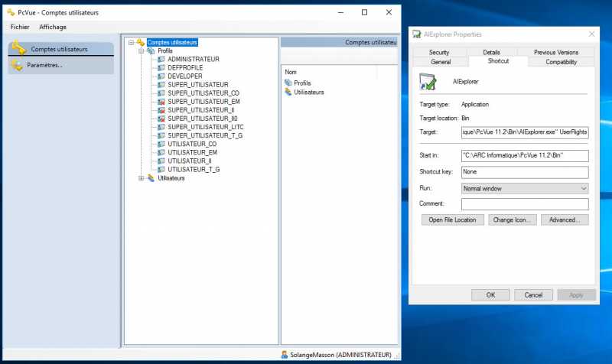This screenshot has width=612, height=364.
Task: Select Comptes utilisateurs in the sidebar
Action: tap(61, 49)
